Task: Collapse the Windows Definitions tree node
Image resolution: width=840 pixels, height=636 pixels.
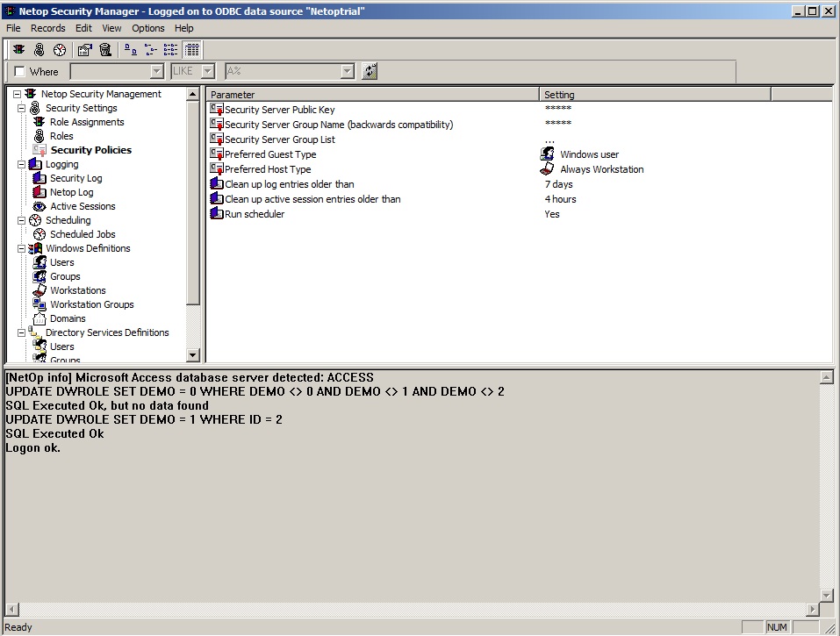Action: point(21,248)
